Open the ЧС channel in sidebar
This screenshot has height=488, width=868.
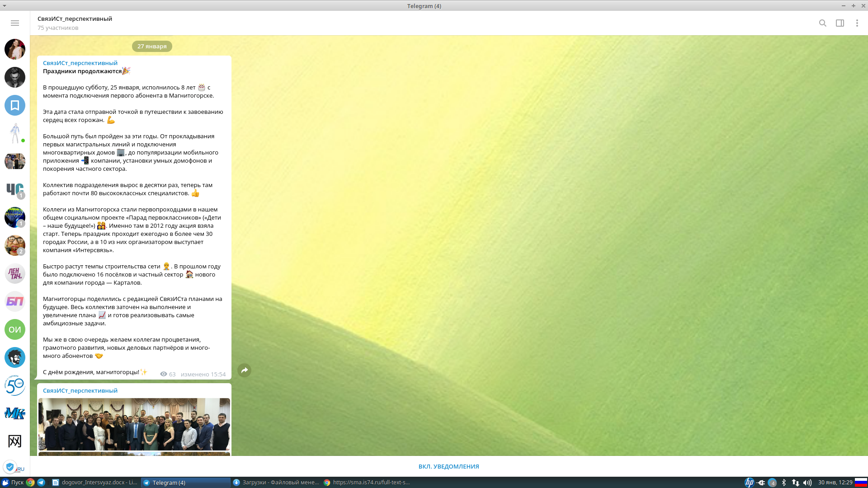15,189
